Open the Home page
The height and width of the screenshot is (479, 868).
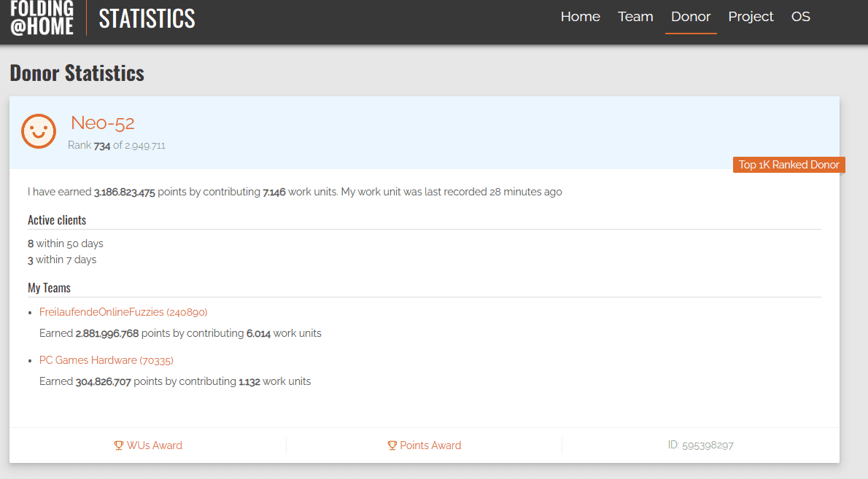pos(580,17)
